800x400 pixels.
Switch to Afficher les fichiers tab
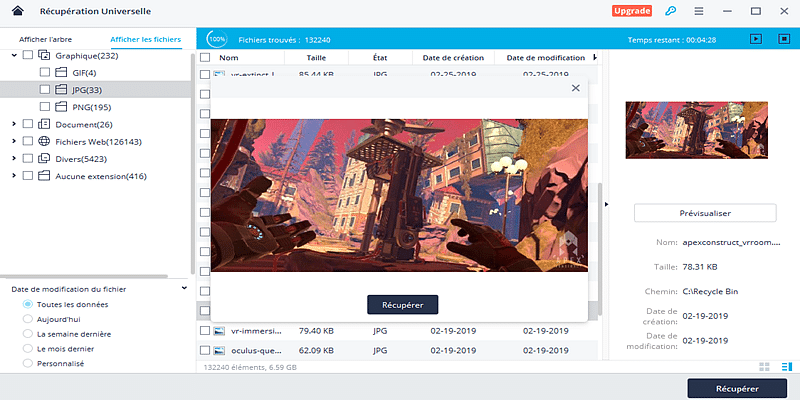[x=145, y=39]
